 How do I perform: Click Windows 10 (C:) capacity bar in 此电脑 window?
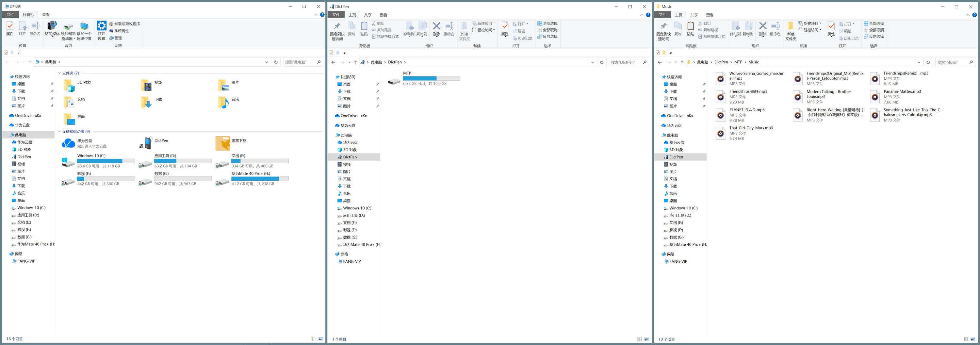coord(106,161)
